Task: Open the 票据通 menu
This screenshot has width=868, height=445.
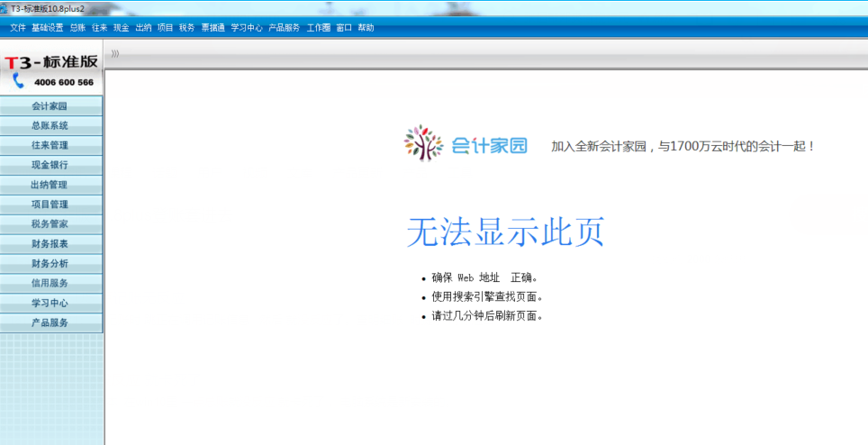Action: pos(212,28)
